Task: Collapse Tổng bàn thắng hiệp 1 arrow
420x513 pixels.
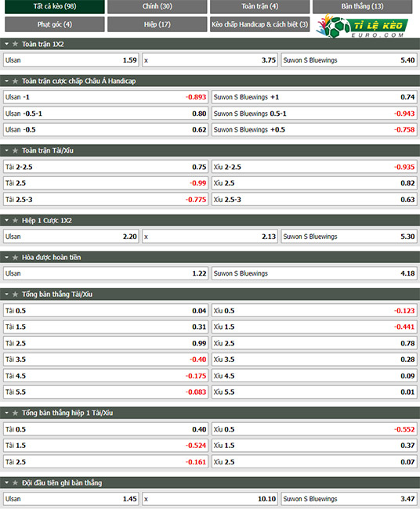Action: coord(6,413)
